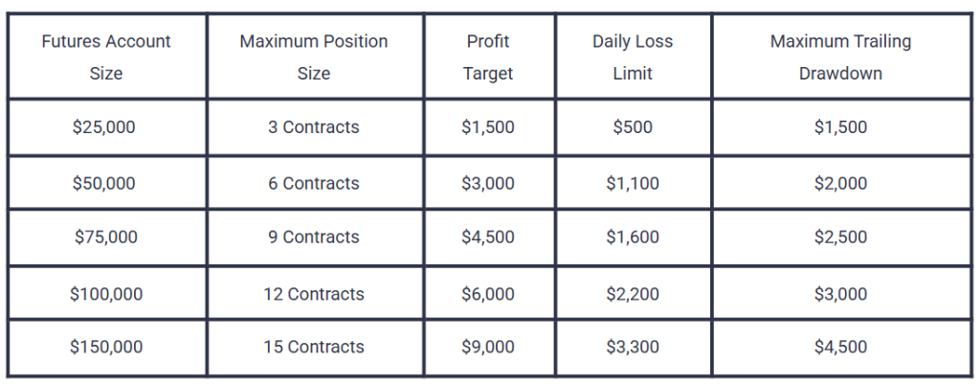Image resolution: width=980 pixels, height=385 pixels.
Task: Select the $9,000 profit target cell
Action: pos(488,347)
